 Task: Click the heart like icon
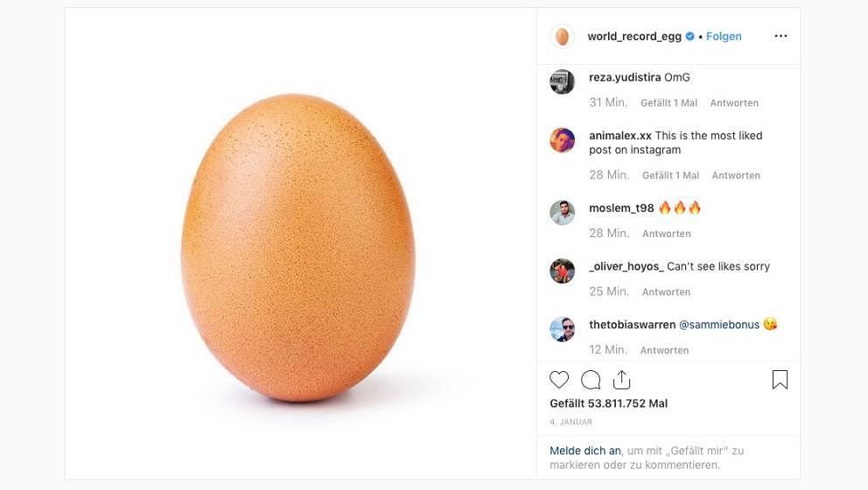tap(559, 380)
